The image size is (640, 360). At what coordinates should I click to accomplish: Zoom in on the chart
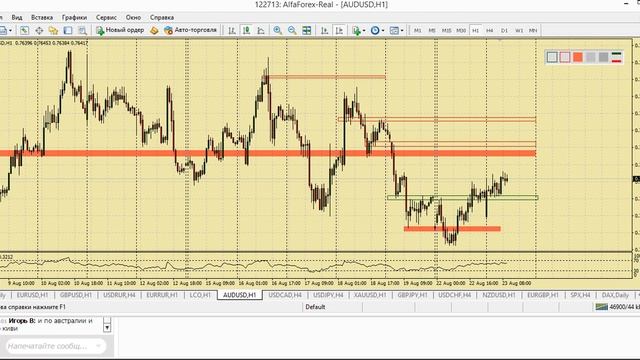coord(278,30)
